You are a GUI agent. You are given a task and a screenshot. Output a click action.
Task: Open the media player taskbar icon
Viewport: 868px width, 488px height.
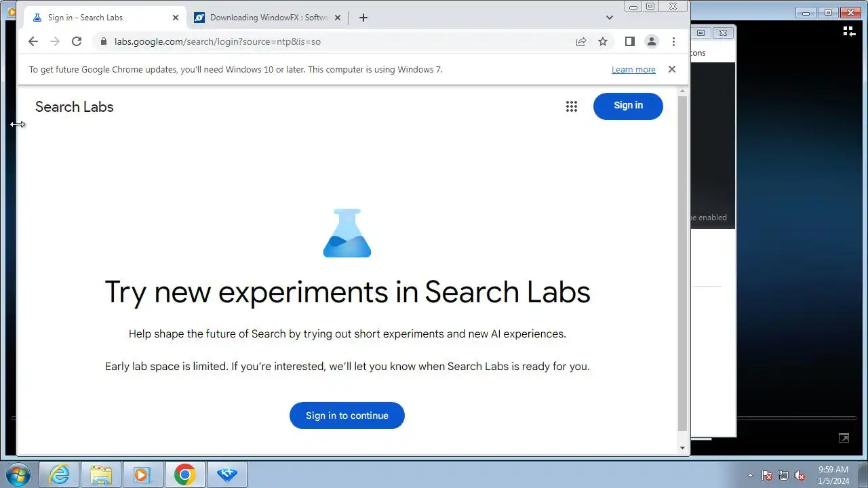[x=142, y=474]
